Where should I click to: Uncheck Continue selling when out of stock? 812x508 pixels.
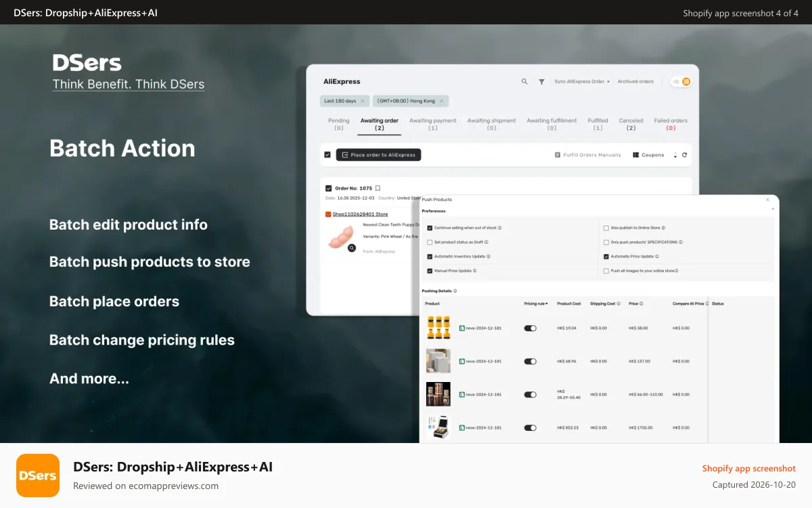coord(430,228)
